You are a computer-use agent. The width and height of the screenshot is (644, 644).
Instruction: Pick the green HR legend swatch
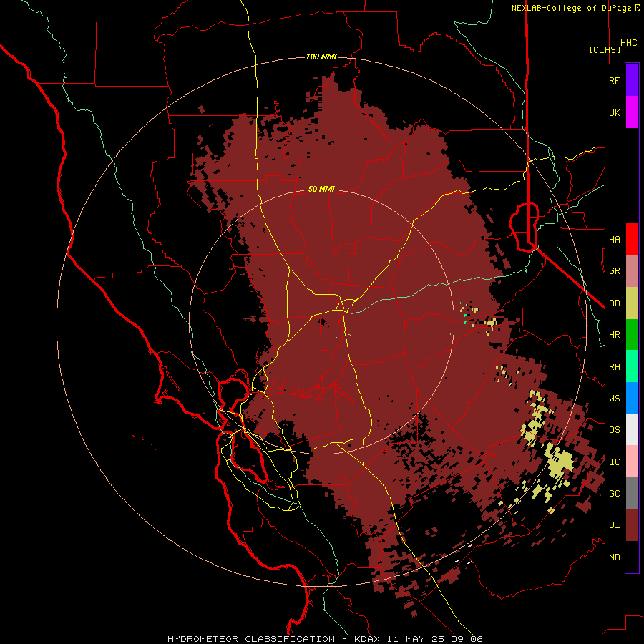tap(632, 335)
